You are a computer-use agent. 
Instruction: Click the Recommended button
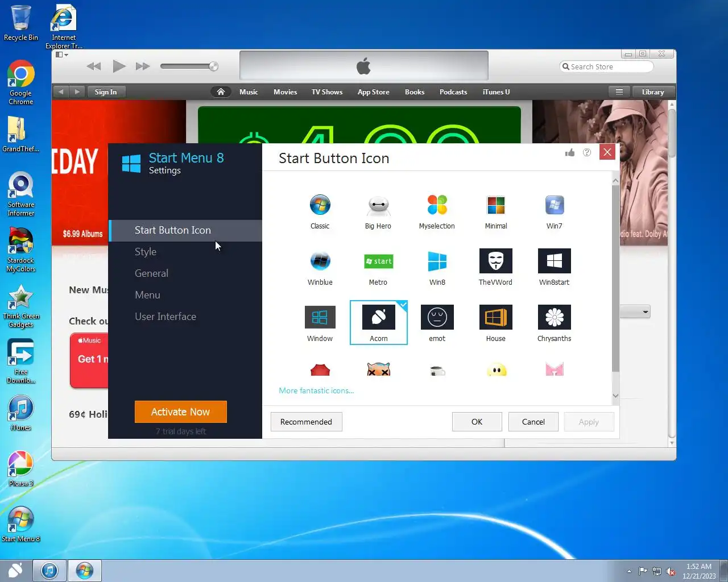(x=306, y=422)
